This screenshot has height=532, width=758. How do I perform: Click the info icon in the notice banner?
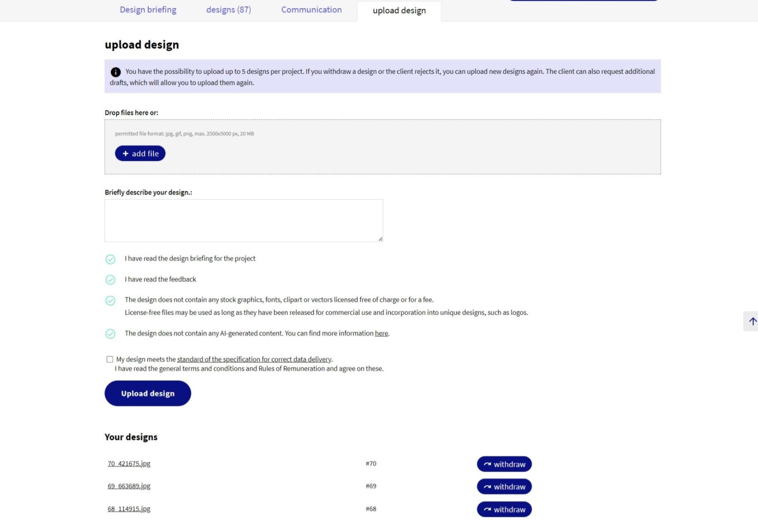click(x=116, y=72)
